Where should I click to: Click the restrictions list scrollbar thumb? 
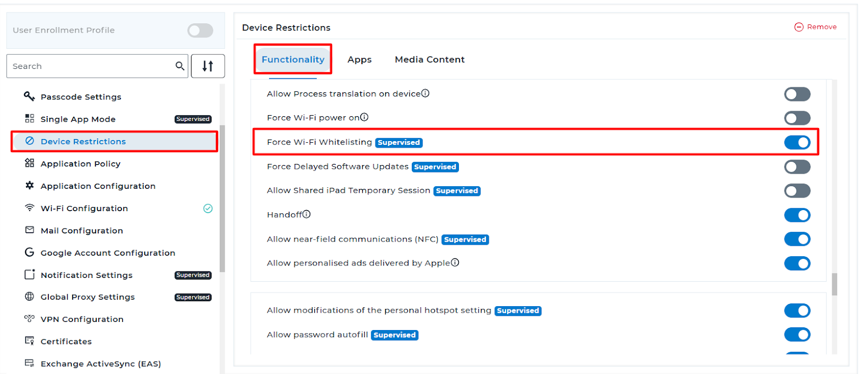(x=834, y=284)
